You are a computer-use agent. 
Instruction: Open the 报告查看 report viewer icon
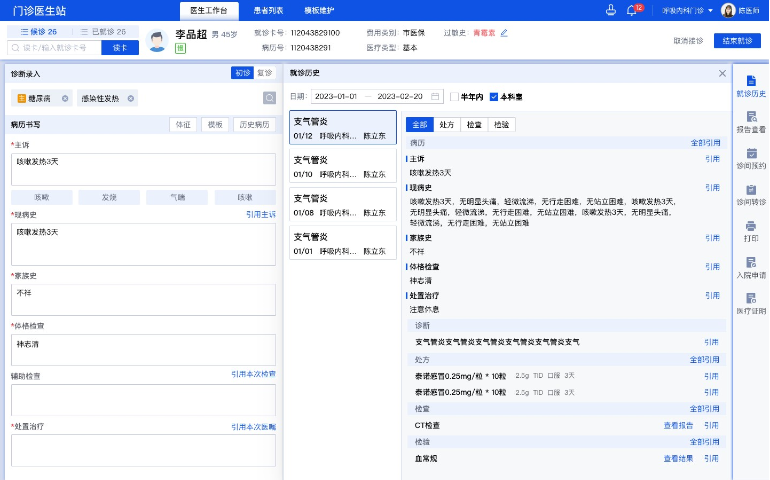pyautogui.click(x=751, y=121)
